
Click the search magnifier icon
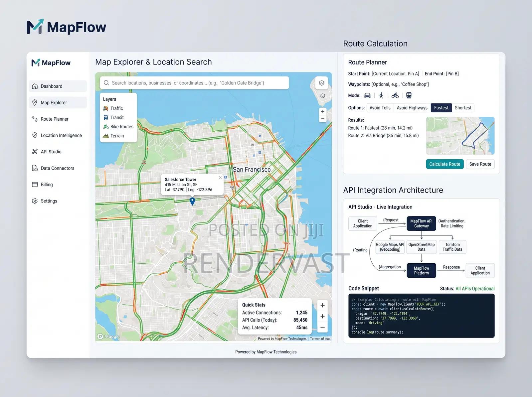[x=106, y=83]
